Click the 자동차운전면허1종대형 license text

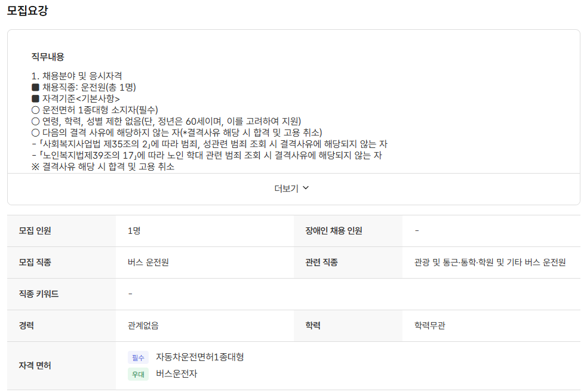pyautogui.click(x=199, y=357)
